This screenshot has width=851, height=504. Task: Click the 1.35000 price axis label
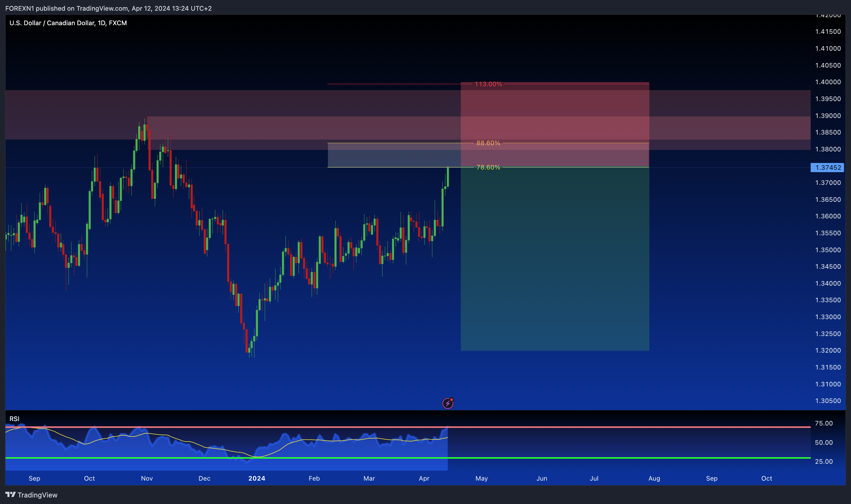click(x=828, y=249)
